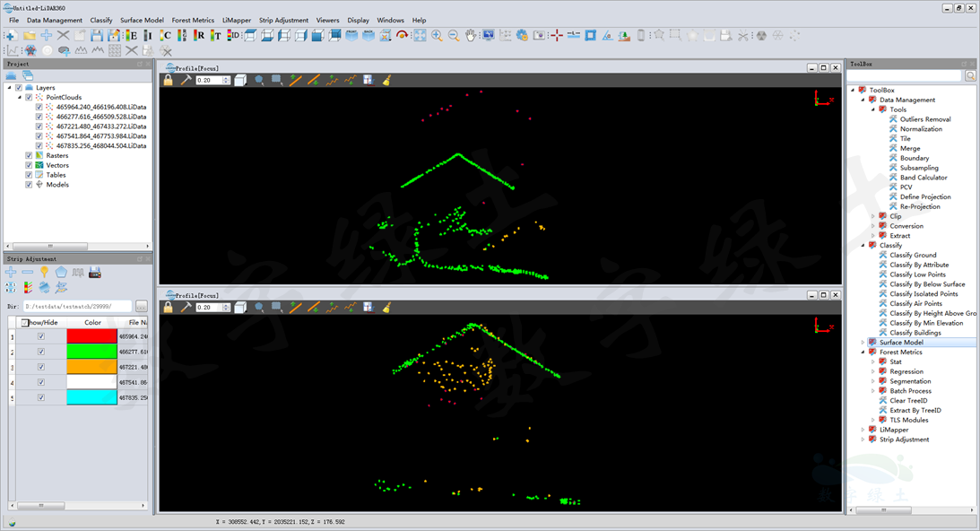Screen dimensions: 980x531
Task: Click the zoom in magnifier icon
Action: point(437,36)
